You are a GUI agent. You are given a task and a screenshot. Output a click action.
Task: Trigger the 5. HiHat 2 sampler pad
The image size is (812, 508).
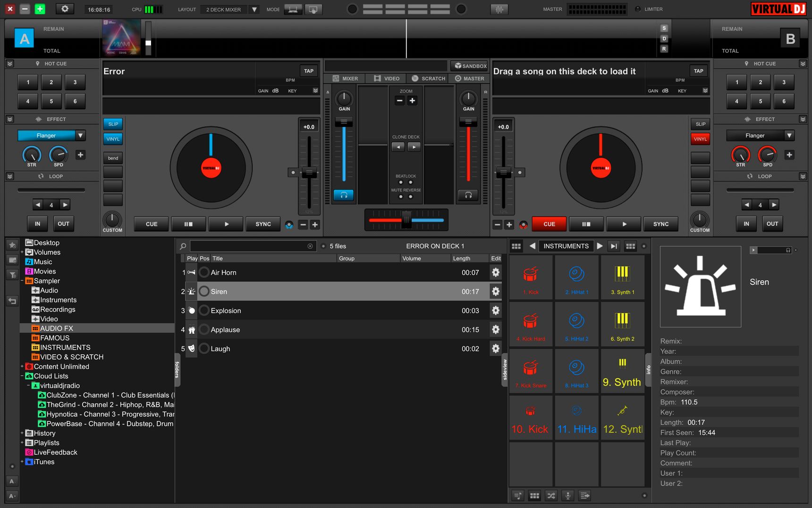point(576,324)
